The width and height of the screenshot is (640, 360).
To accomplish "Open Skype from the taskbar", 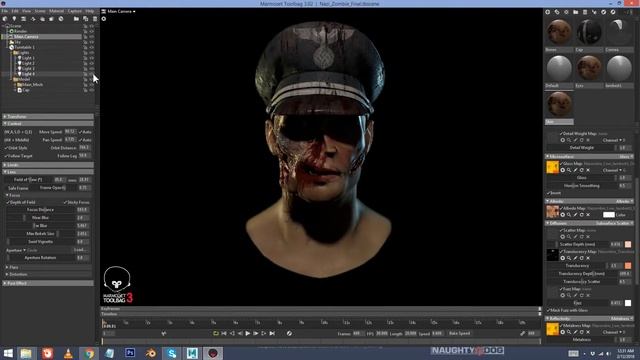I will [x=171, y=353].
